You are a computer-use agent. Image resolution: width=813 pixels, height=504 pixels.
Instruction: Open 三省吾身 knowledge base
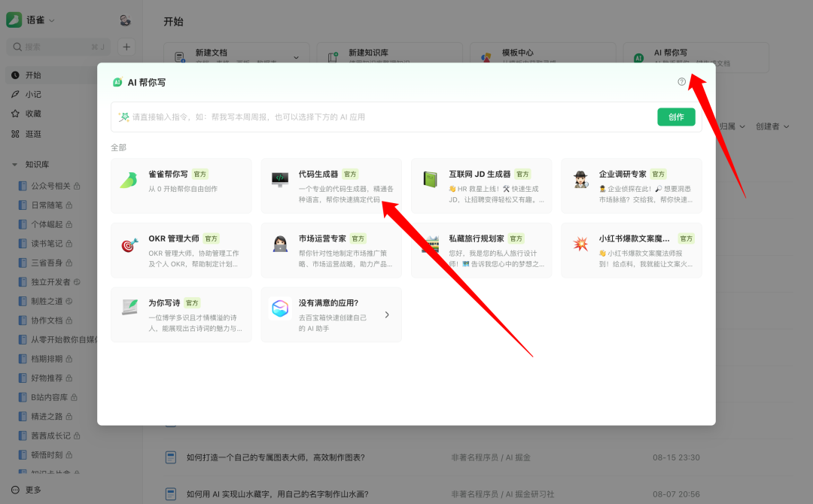coord(47,263)
